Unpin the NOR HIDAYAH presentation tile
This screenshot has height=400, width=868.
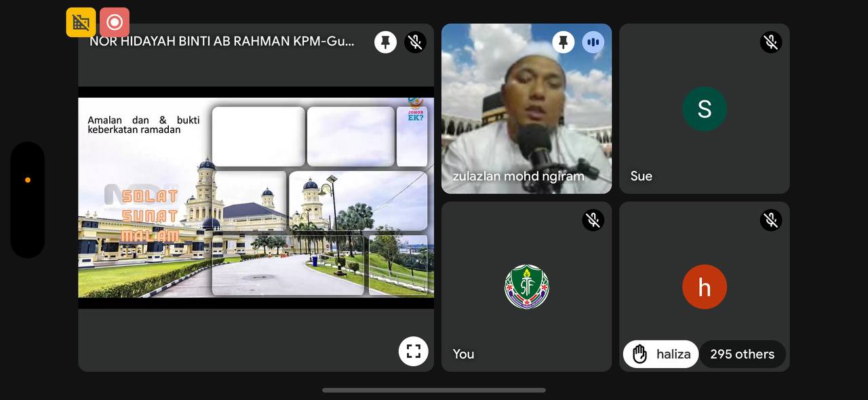(x=385, y=42)
